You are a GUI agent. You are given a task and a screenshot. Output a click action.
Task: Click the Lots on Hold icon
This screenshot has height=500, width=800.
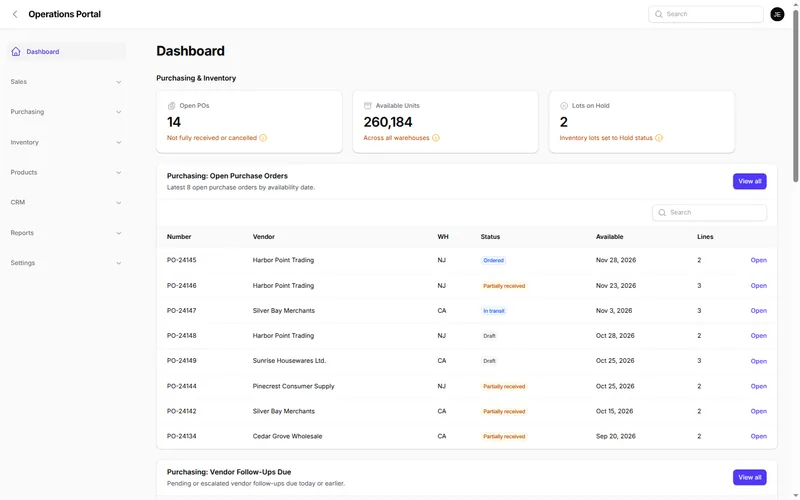pyautogui.click(x=564, y=106)
